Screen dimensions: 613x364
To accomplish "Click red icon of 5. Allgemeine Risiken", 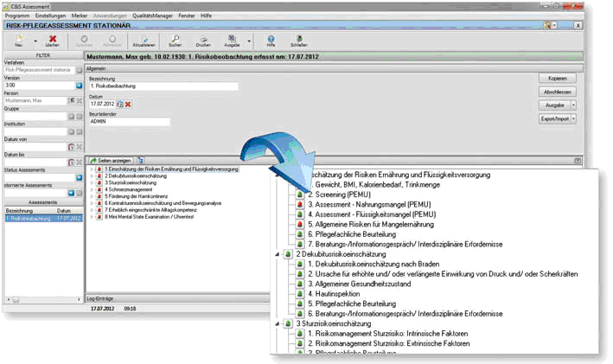I will pos(300,225).
